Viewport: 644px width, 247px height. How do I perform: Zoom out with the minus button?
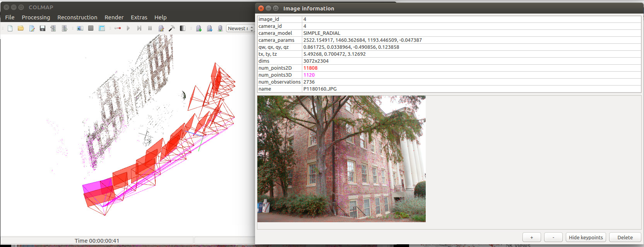[x=553, y=237]
